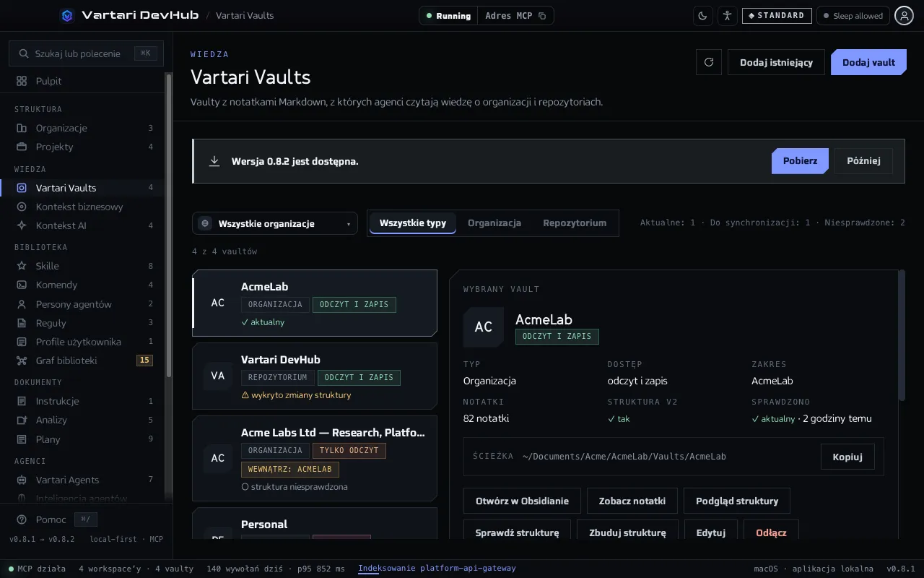
Task: Focus the Szukaj lub polecenie search field
Action: coord(86,53)
